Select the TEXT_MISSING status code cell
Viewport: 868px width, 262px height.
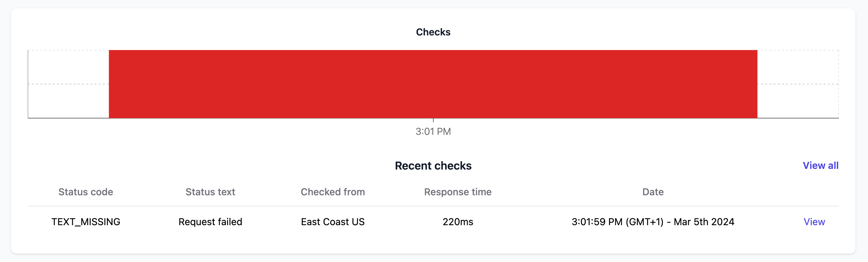pyautogui.click(x=86, y=222)
